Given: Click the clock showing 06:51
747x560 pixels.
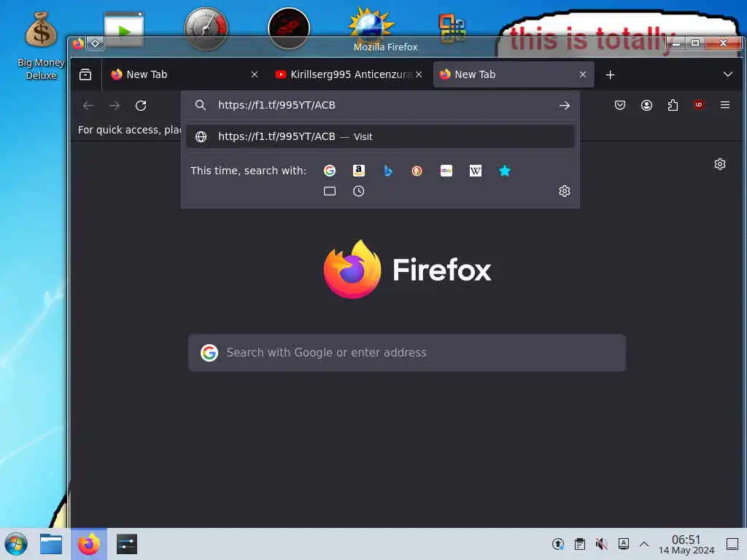Looking at the screenshot, I should (x=686, y=544).
